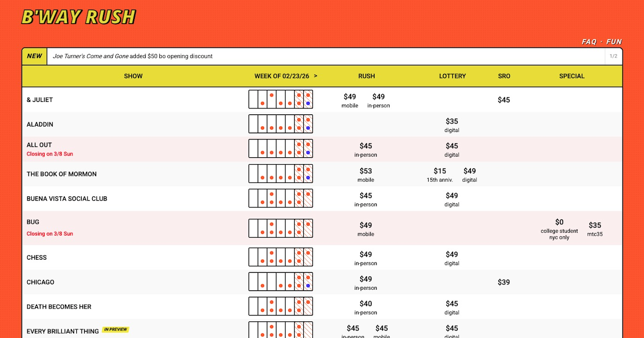
Task: Click The Book of Mormon $15 15th anniv. lottery
Action: pyautogui.click(x=440, y=175)
